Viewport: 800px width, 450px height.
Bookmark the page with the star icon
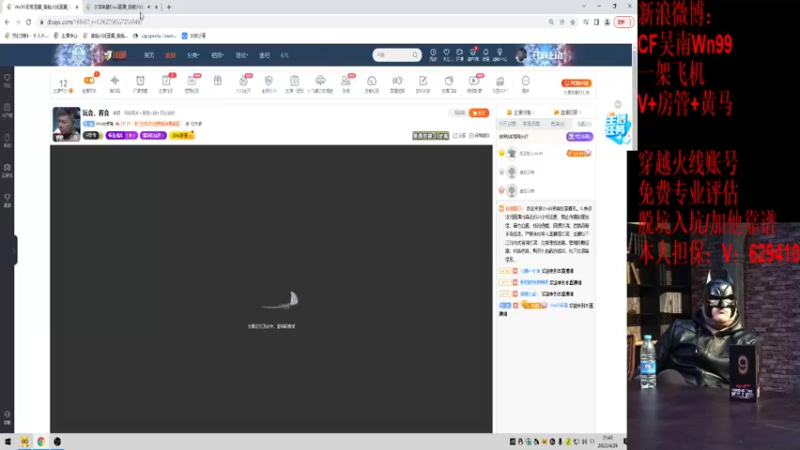click(573, 22)
